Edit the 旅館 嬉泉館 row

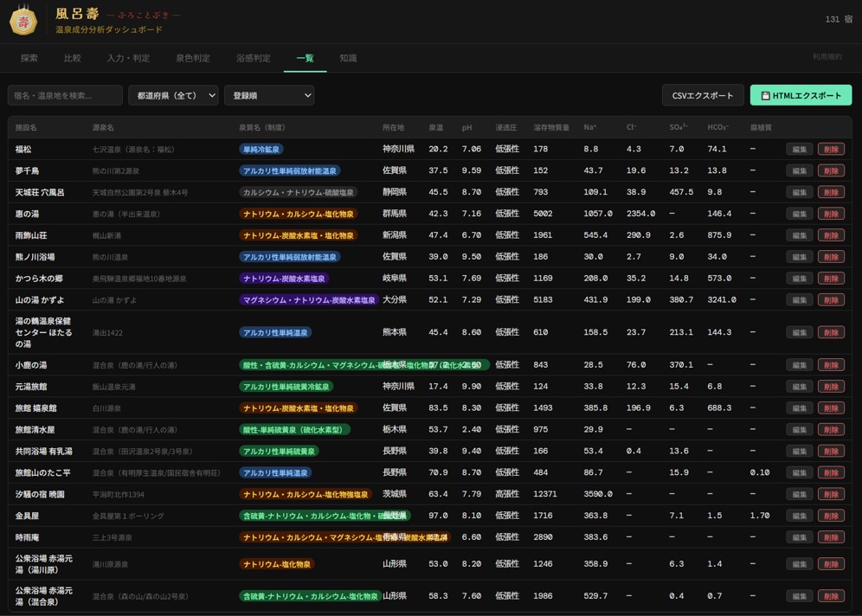click(x=800, y=408)
